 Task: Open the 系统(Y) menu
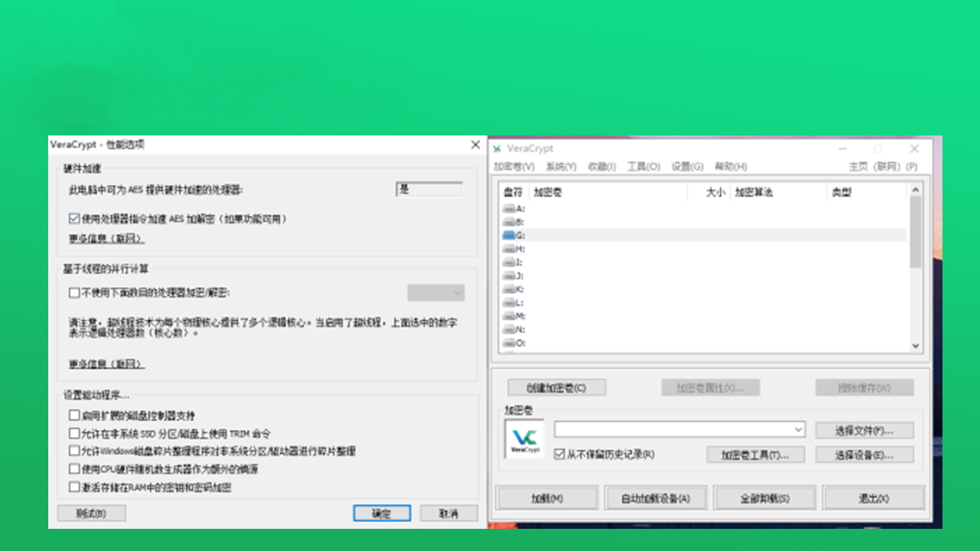(561, 167)
